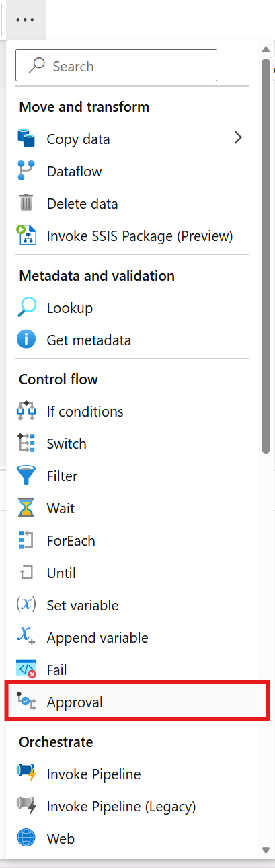275x868 pixels.
Task: Click the scrollbar down arrow
Action: coord(266,848)
